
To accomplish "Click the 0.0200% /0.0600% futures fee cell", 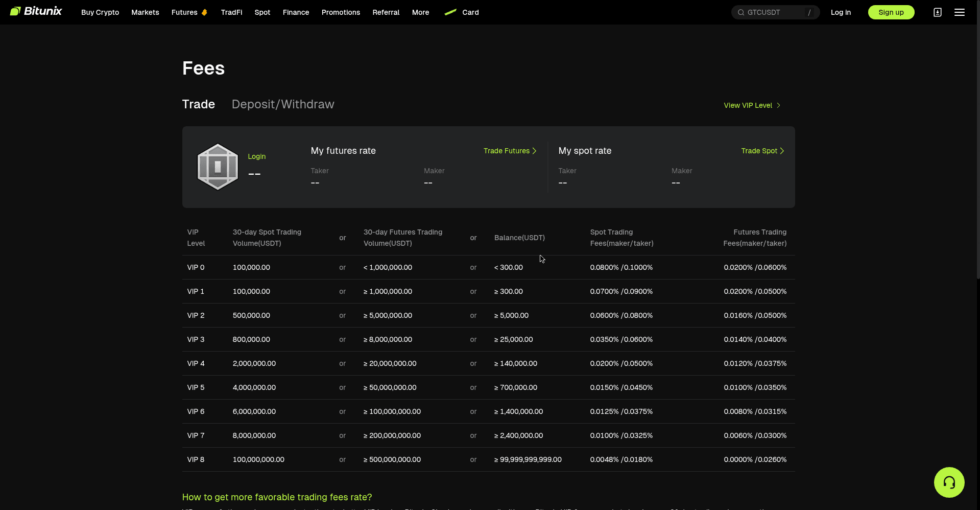I will tap(755, 267).
